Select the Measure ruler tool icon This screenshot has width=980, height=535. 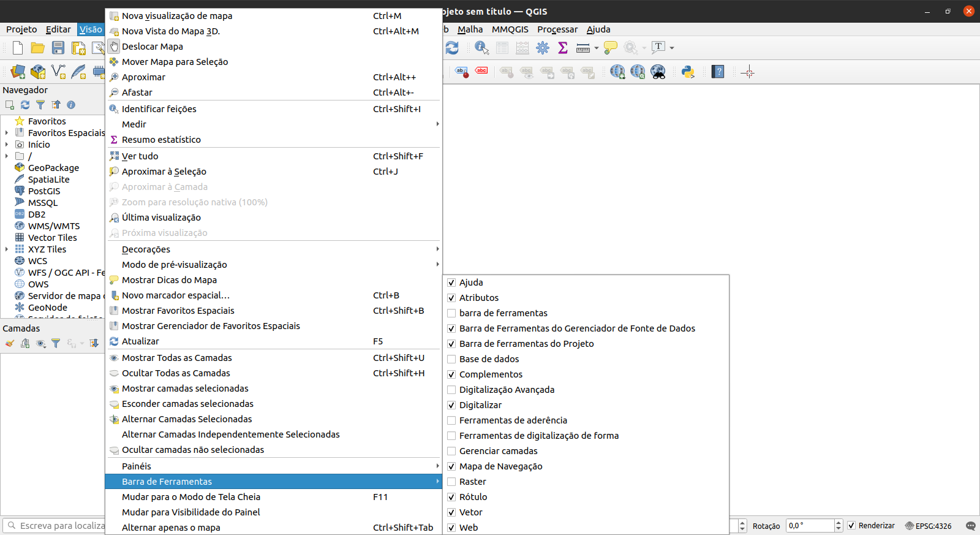pyautogui.click(x=583, y=48)
